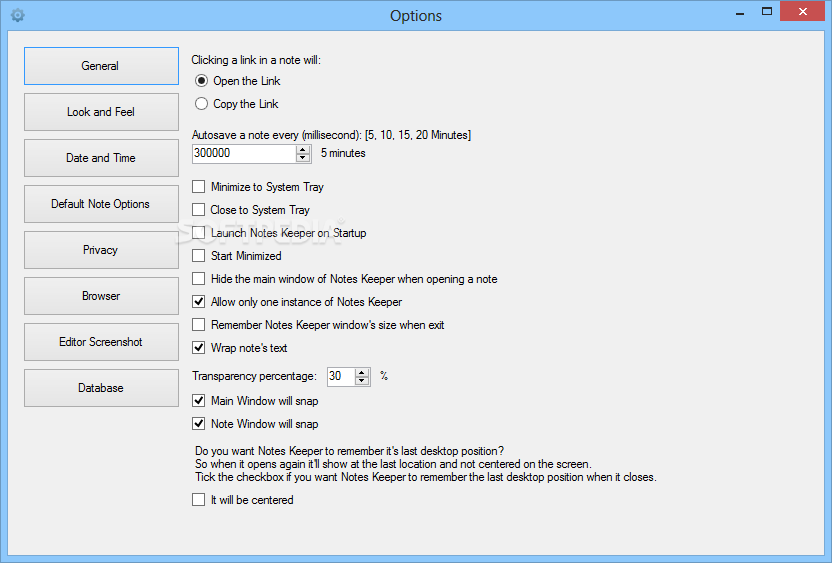Show the Browser settings
This screenshot has width=832, height=563.
[101, 296]
